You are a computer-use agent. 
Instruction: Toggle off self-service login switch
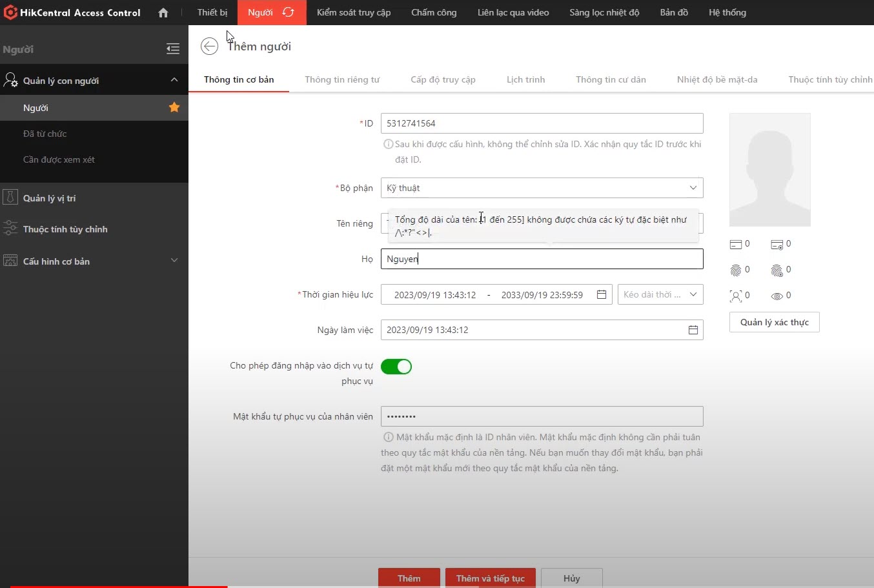click(396, 367)
